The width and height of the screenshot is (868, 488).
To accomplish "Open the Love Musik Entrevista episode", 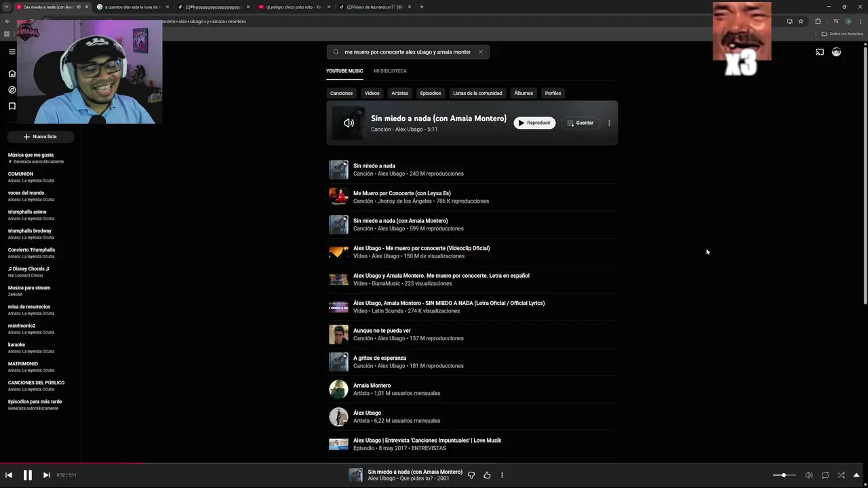I will coord(473,444).
